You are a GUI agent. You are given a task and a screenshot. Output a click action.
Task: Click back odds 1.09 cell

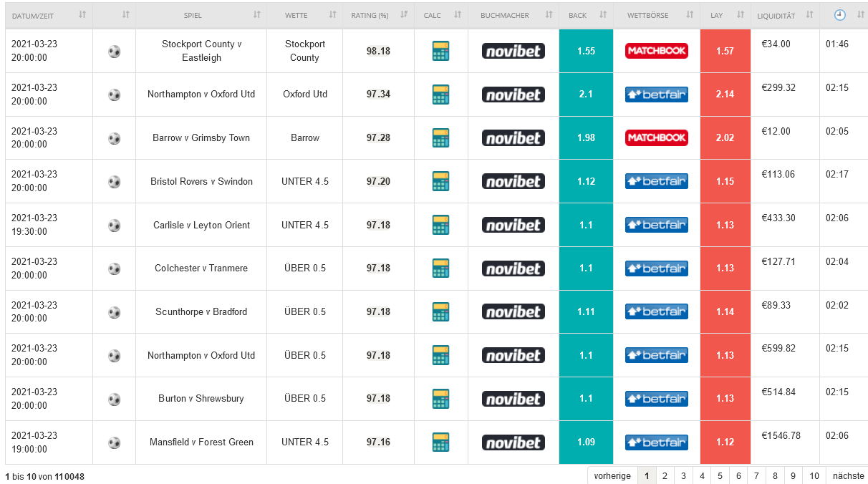586,442
